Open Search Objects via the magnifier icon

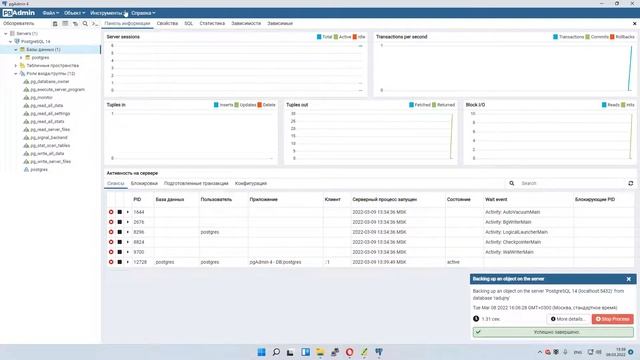[x=85, y=24]
